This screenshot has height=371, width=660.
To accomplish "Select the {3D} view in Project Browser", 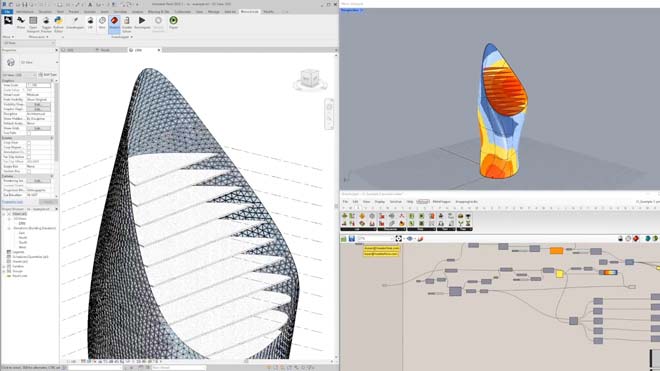I will click(x=22, y=223).
